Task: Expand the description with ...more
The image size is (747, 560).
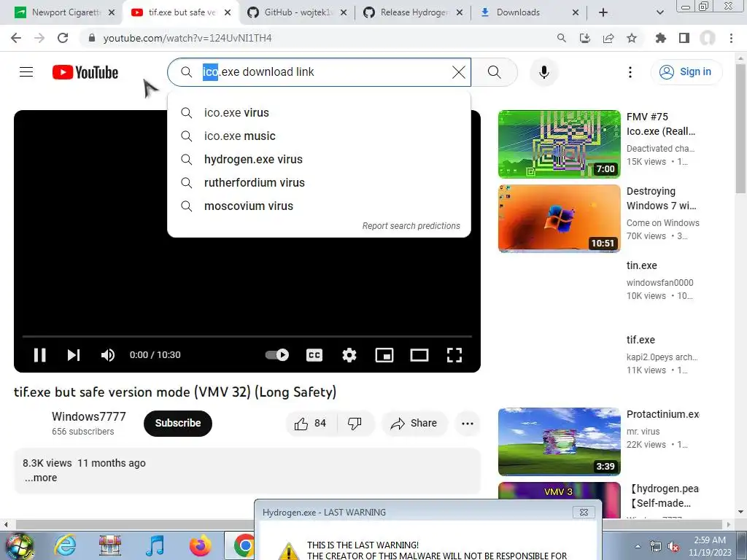Action: (41, 478)
